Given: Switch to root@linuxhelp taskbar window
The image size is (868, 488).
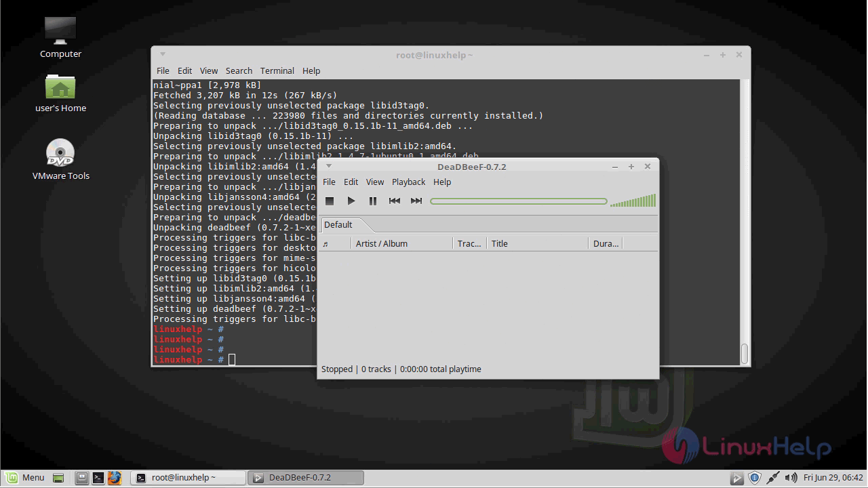Looking at the screenshot, I should point(188,478).
